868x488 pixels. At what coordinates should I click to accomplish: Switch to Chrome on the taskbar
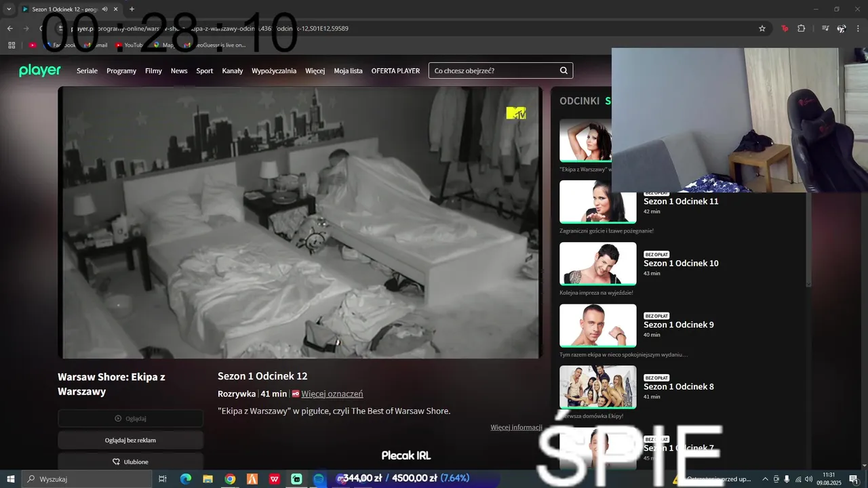(x=230, y=479)
